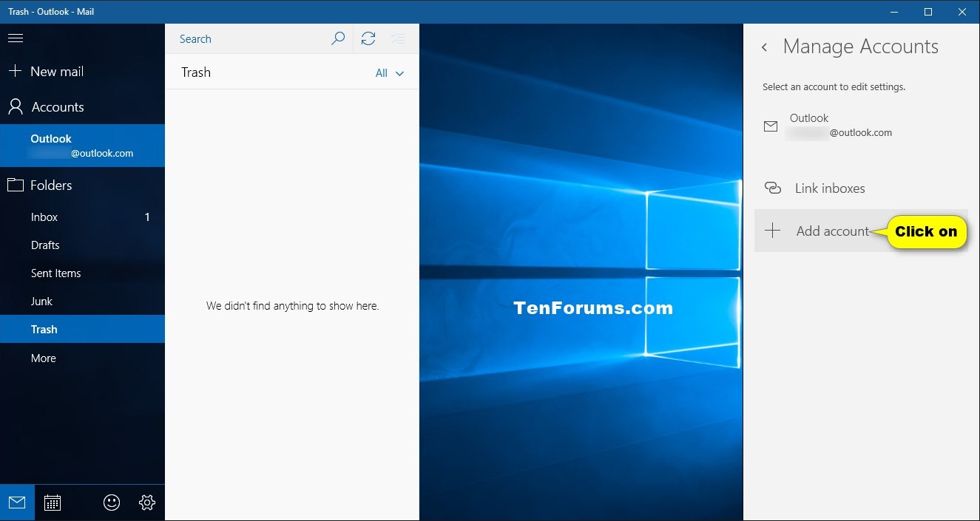Go back from Manage Accounts
The height and width of the screenshot is (521, 980).
(765, 47)
